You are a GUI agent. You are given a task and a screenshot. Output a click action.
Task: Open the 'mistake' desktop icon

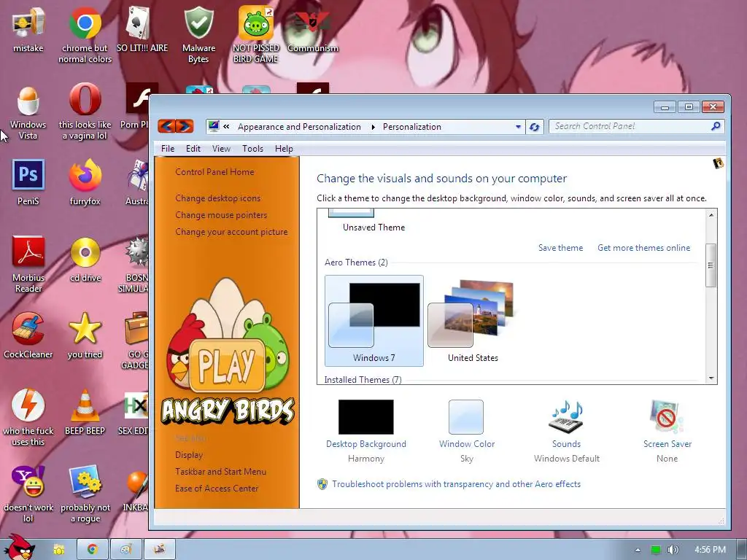28,29
